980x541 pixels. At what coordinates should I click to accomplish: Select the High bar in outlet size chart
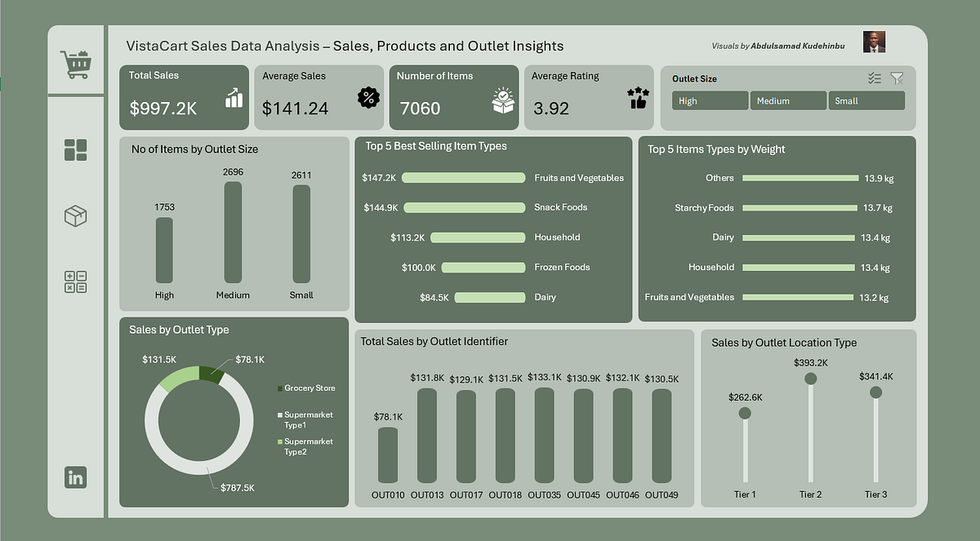point(164,251)
